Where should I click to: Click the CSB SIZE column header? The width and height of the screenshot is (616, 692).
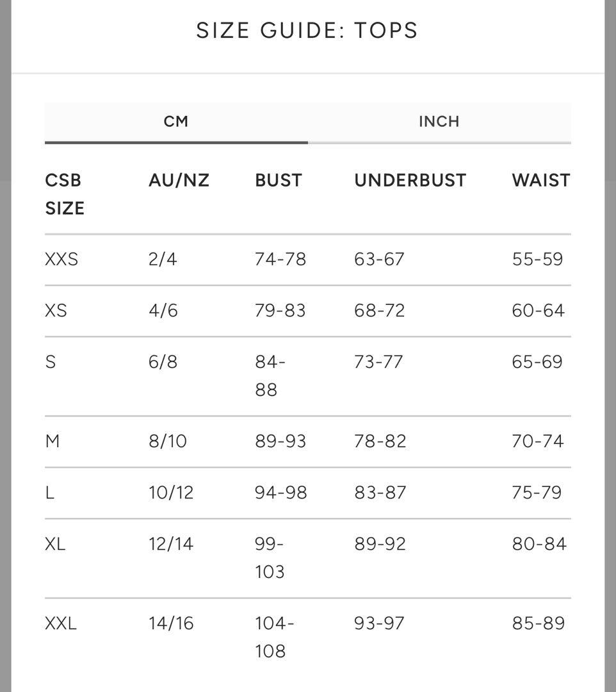pos(65,194)
